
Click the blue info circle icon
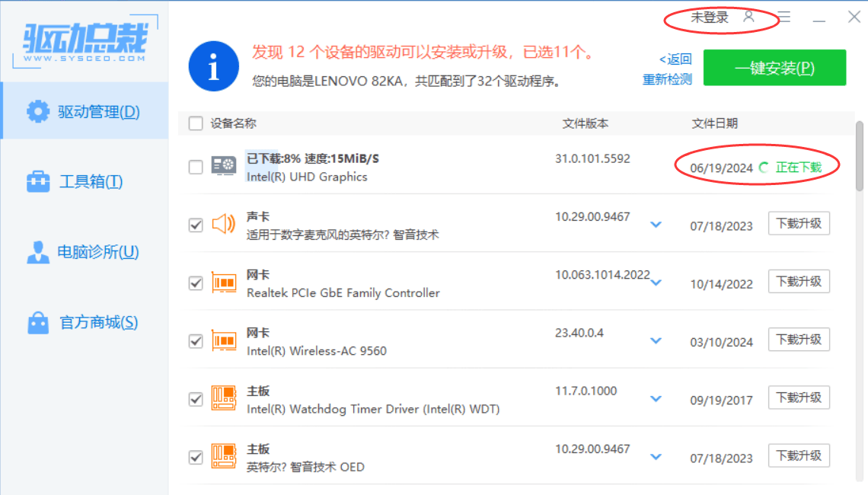click(x=214, y=66)
